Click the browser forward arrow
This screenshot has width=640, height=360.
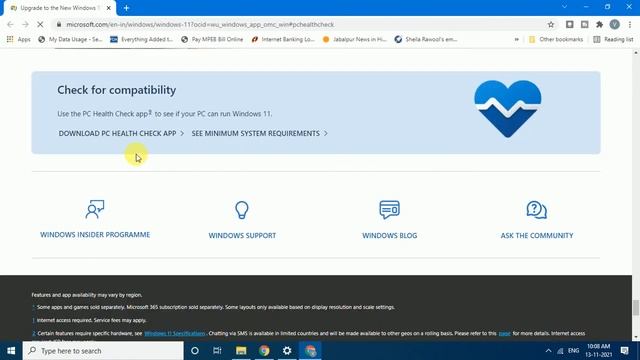[25, 24]
